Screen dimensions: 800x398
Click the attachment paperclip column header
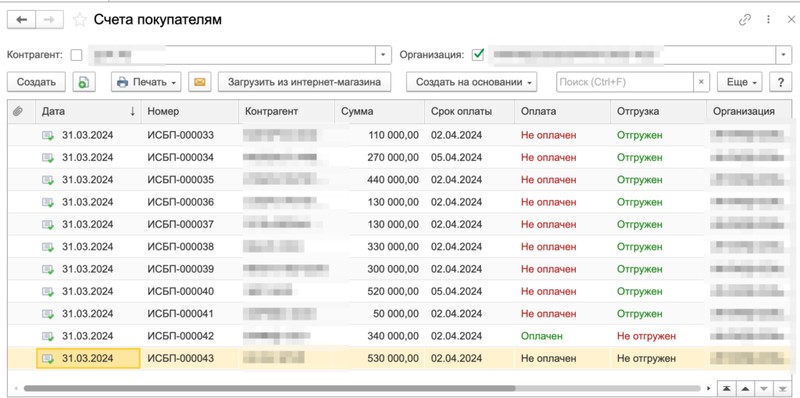[17, 111]
